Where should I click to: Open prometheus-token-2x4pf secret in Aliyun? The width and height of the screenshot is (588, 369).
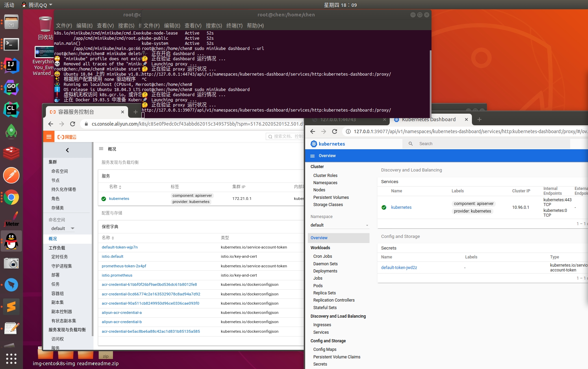124,266
